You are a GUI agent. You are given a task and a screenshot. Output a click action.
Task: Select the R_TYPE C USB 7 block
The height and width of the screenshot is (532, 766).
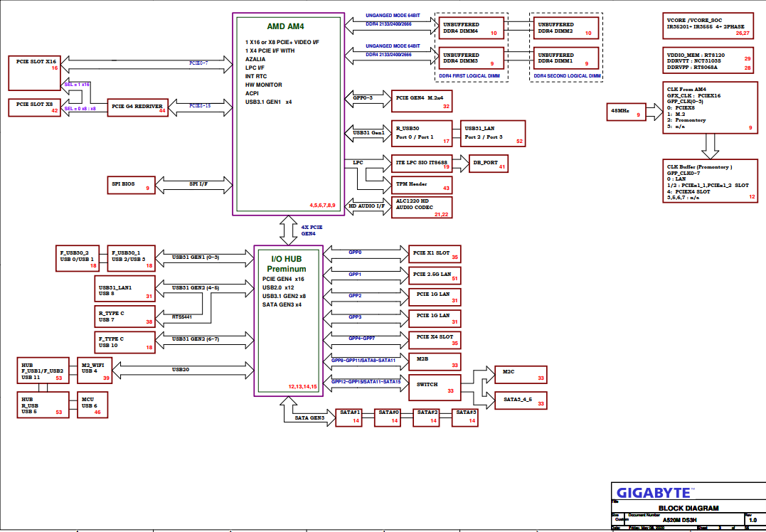(124, 316)
